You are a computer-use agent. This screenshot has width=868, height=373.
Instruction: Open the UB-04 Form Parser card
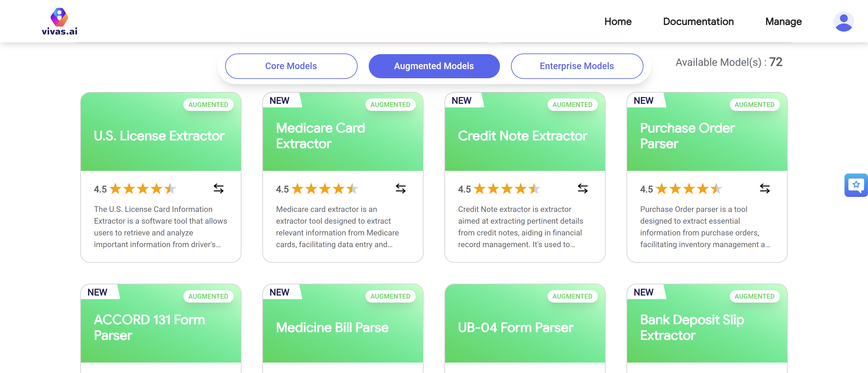coord(515,328)
